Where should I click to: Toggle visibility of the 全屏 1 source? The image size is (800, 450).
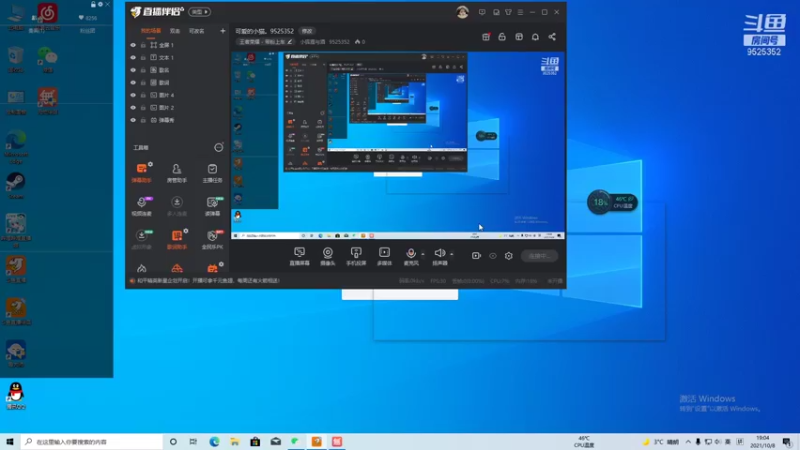[x=133, y=45]
